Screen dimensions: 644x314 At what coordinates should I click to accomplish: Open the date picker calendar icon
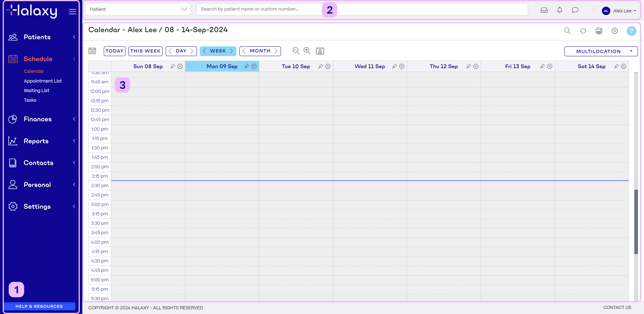[92, 51]
